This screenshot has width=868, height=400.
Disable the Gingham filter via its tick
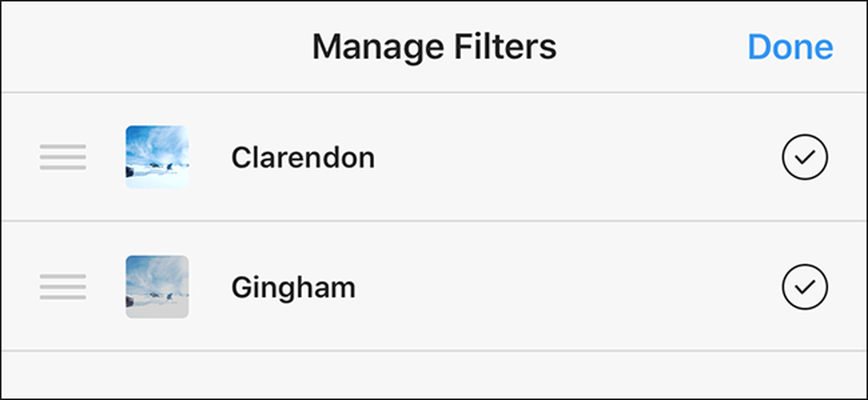(x=805, y=286)
